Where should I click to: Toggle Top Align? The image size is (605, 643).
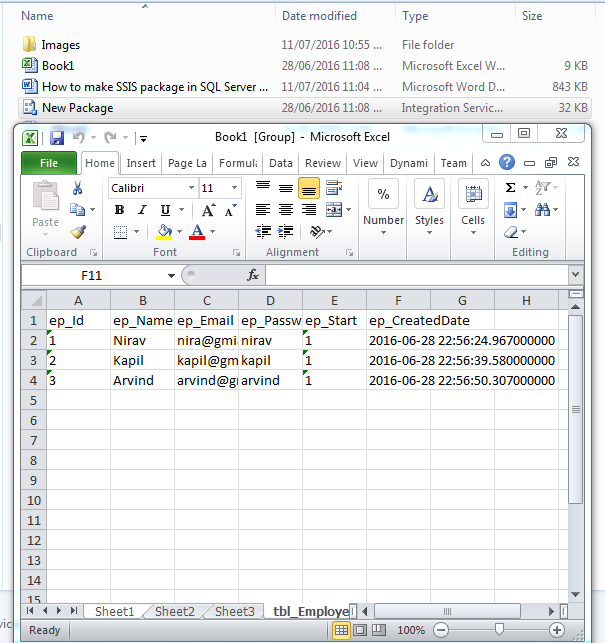click(263, 187)
